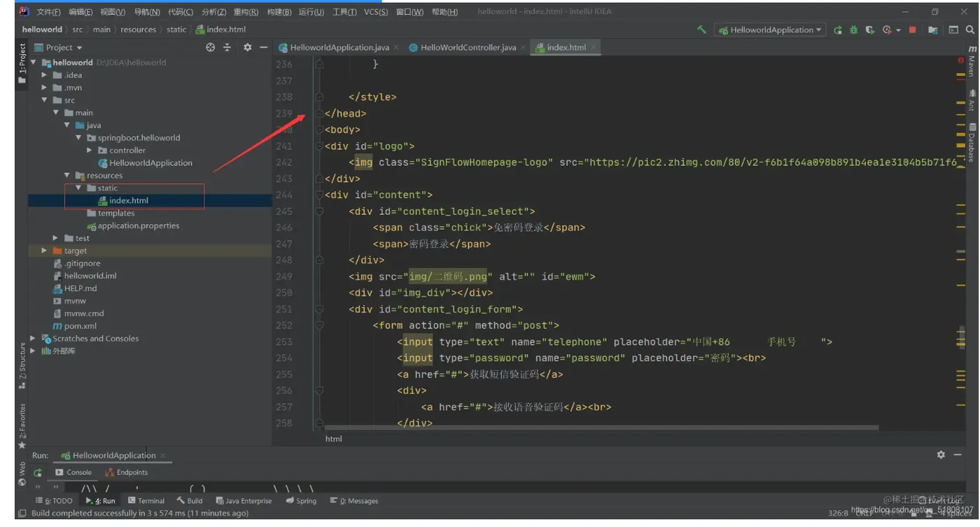Collapse the src folder

[44, 100]
